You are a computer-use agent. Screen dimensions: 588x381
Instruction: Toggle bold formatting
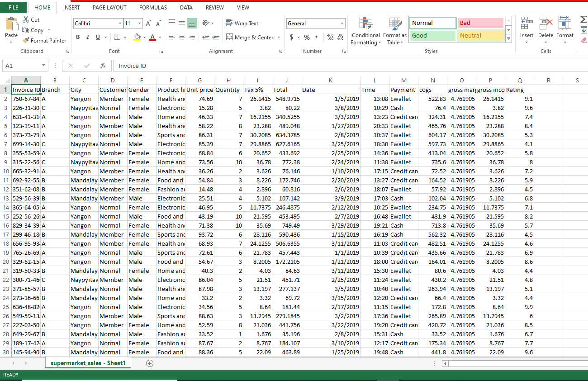coord(77,37)
